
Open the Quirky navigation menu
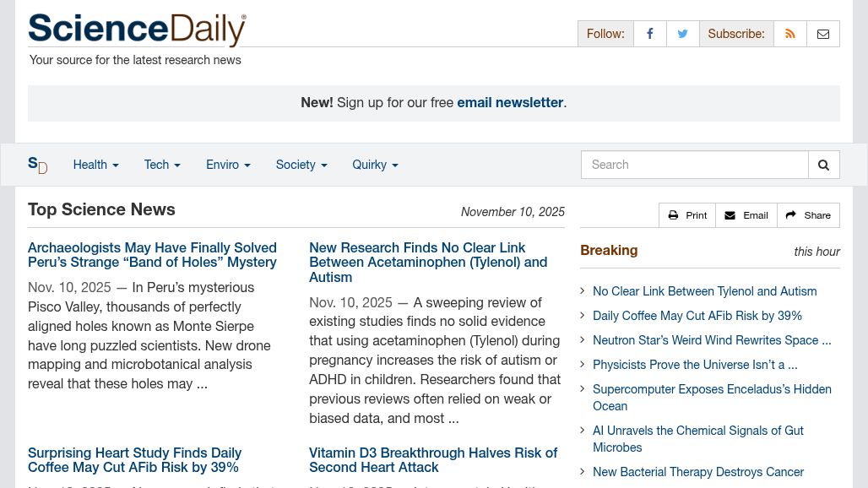pos(375,165)
